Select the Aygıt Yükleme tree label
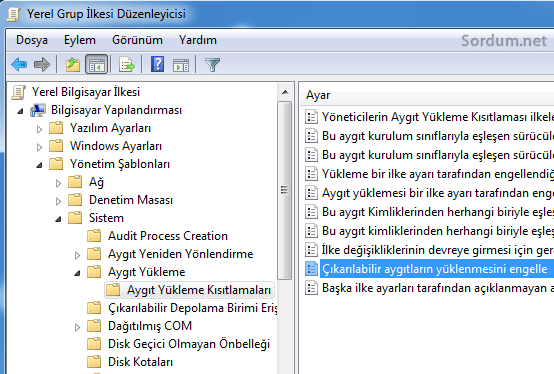 tap(147, 272)
